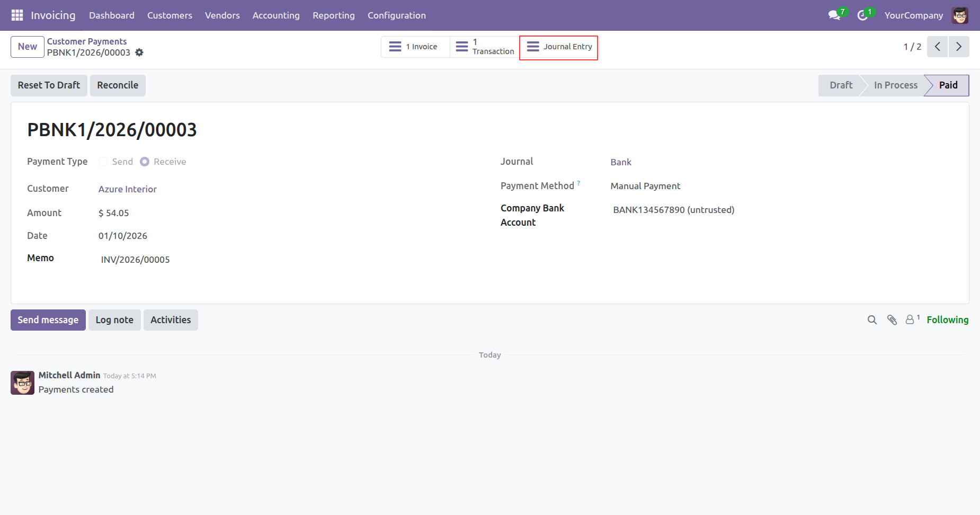Open the activities clock icon
980x515 pixels.
point(862,15)
